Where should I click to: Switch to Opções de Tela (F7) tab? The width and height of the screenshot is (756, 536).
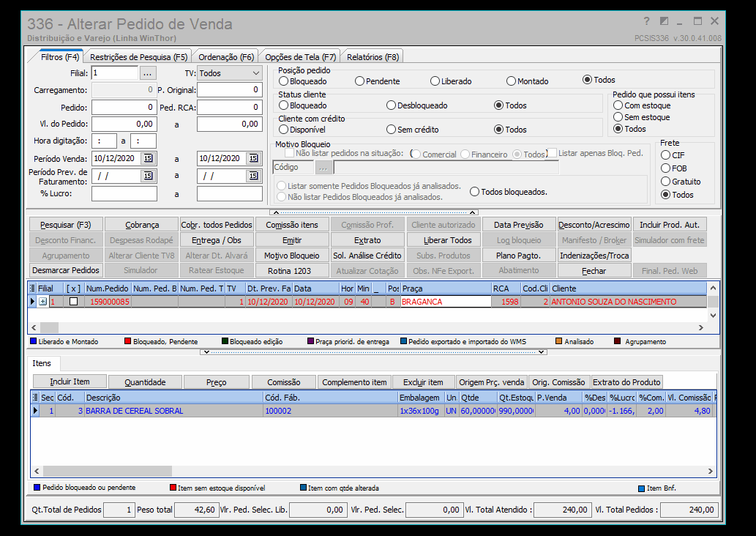click(300, 57)
